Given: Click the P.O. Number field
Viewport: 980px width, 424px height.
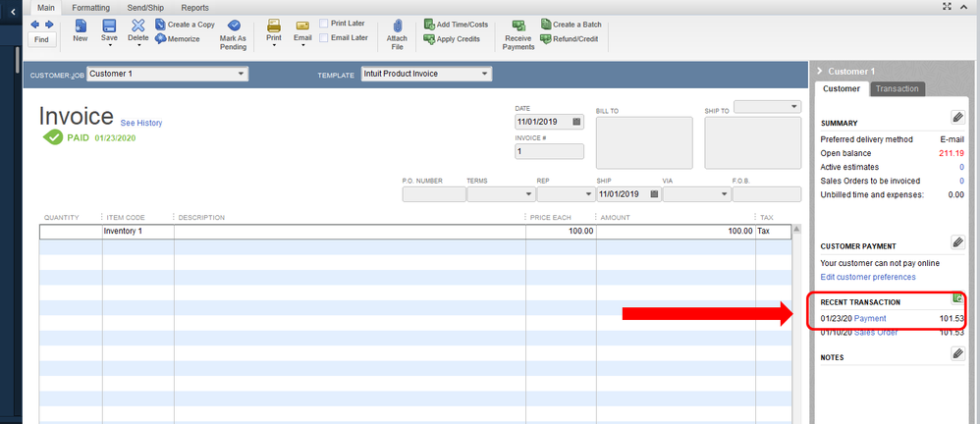Looking at the screenshot, I should point(434,194).
